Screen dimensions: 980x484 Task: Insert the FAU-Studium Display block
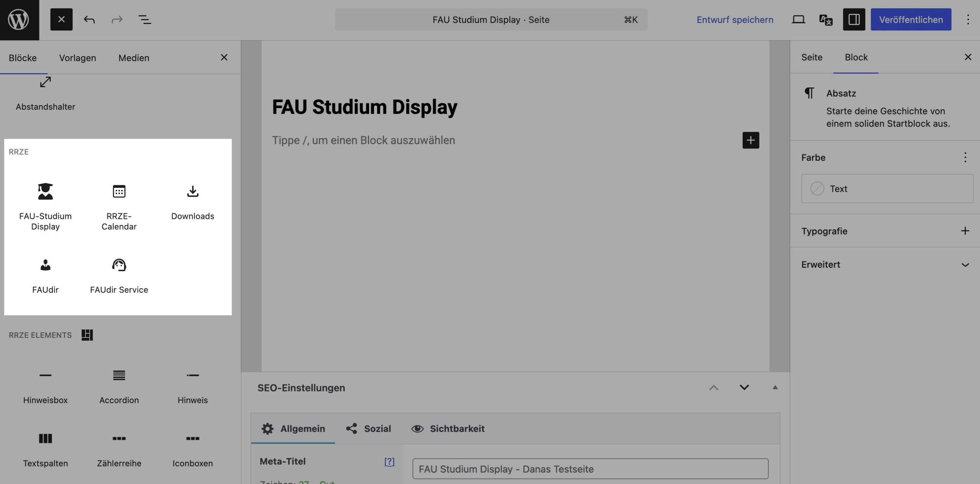(x=45, y=206)
